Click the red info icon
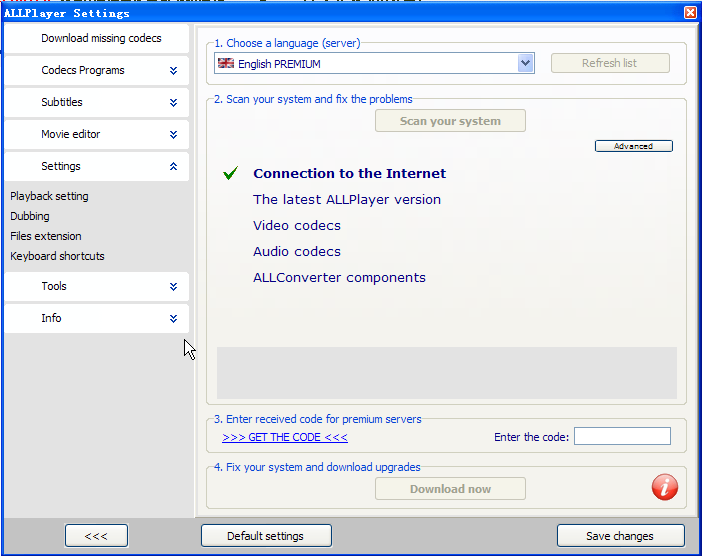Image resolution: width=702 pixels, height=556 pixels. 664,487
